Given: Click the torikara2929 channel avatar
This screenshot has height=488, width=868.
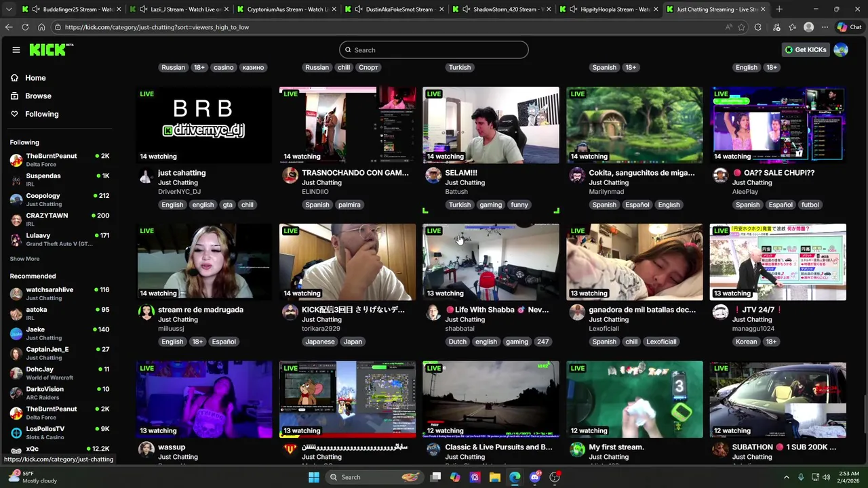Looking at the screenshot, I should [x=290, y=313].
